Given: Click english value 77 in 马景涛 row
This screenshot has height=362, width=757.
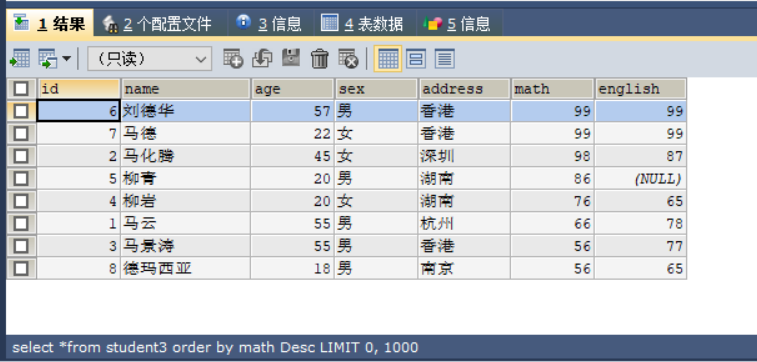Looking at the screenshot, I should (641, 246).
